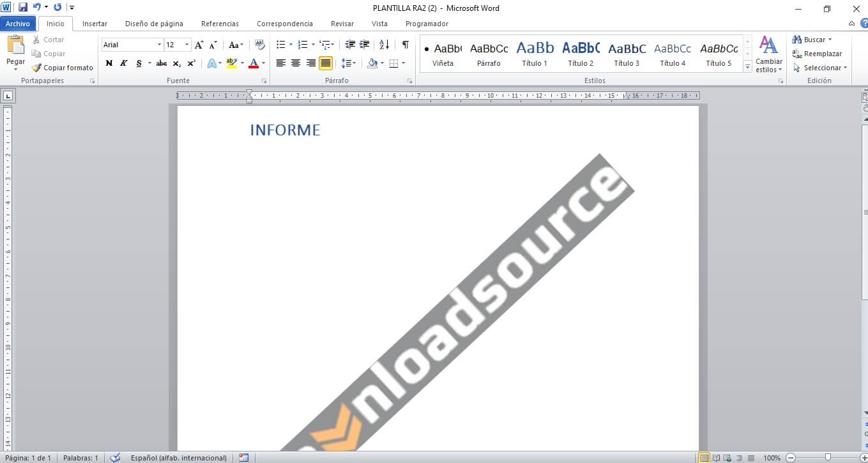The height and width of the screenshot is (463, 868).
Task: Toggle justified alignment
Action: tap(326, 63)
